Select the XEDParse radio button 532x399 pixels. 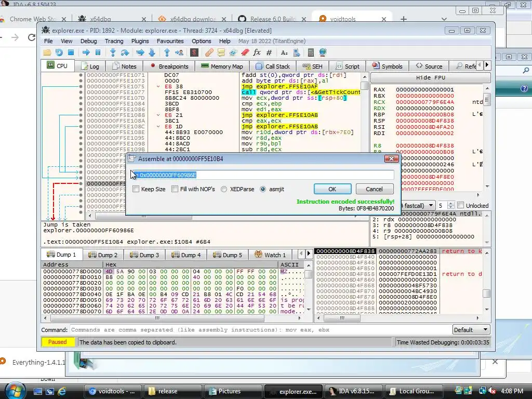coord(224,189)
